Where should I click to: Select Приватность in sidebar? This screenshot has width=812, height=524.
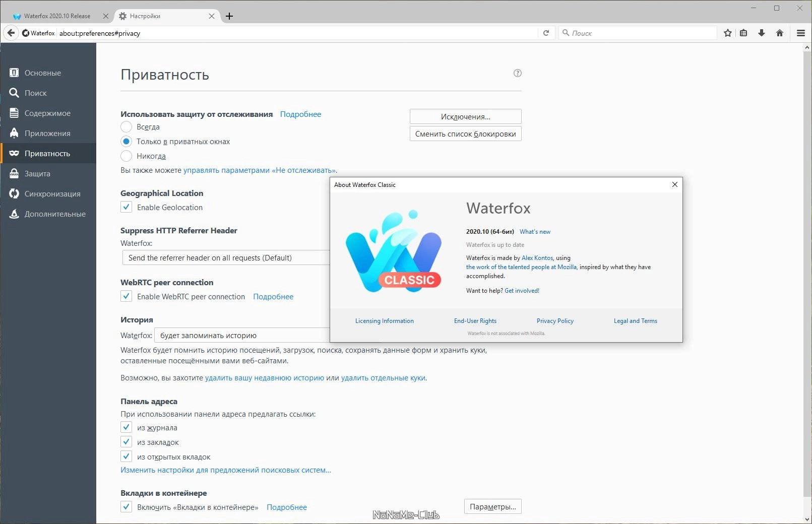coord(48,153)
